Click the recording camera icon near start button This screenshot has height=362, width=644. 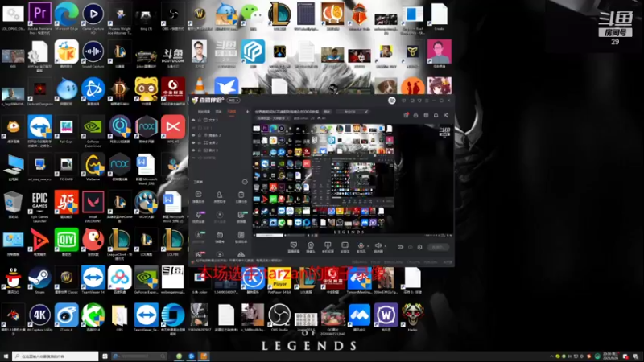click(x=400, y=247)
